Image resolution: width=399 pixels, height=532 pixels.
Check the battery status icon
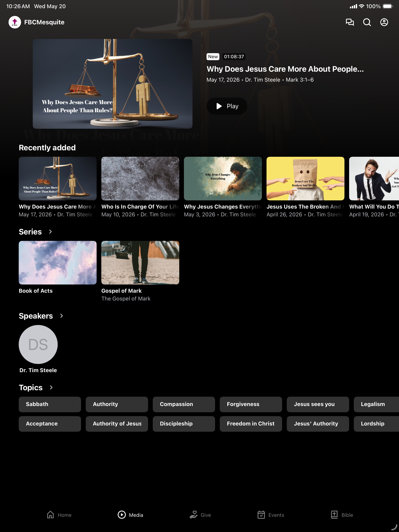click(x=388, y=6)
